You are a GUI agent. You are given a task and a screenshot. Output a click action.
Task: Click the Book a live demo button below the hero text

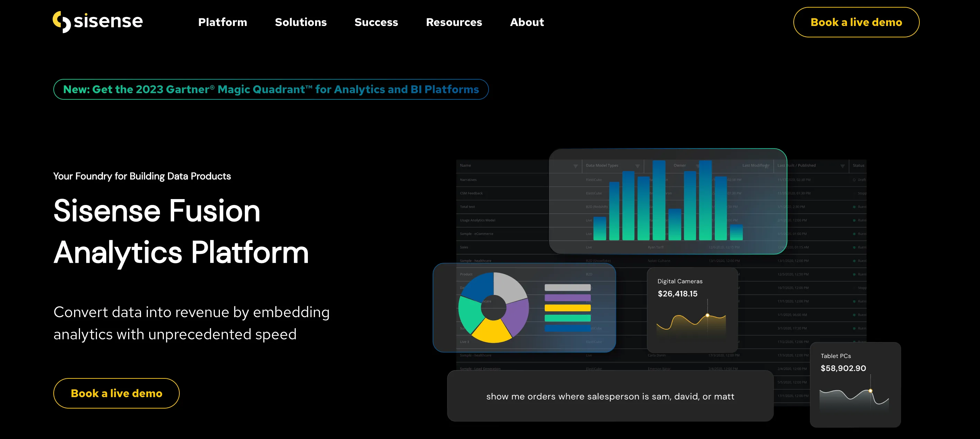[116, 393]
